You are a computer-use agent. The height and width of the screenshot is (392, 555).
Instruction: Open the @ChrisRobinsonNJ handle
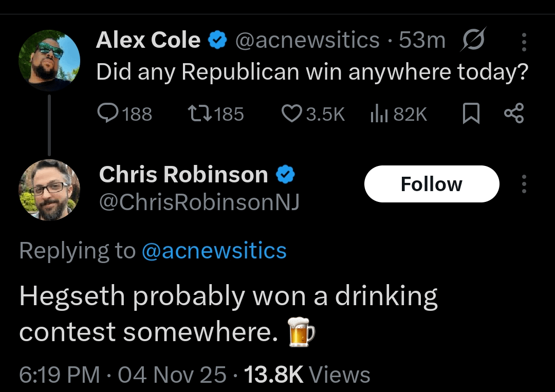pos(199,203)
